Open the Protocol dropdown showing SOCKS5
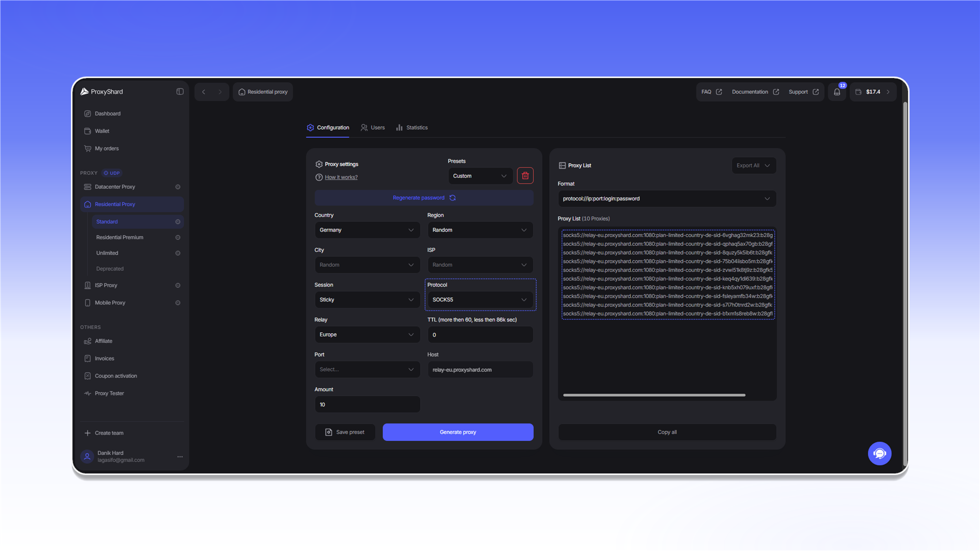 point(480,299)
